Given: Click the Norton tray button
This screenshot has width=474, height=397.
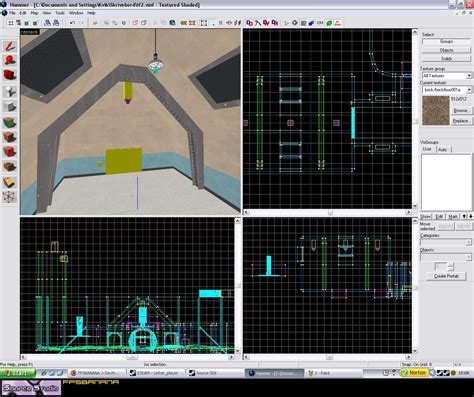Looking at the screenshot, I should click(414, 373).
